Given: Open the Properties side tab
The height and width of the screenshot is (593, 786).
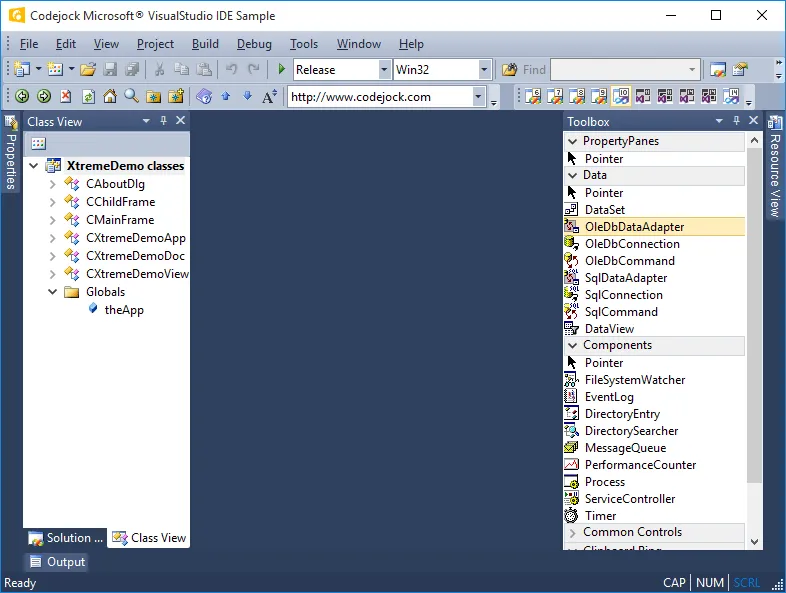Looking at the screenshot, I should (11, 153).
